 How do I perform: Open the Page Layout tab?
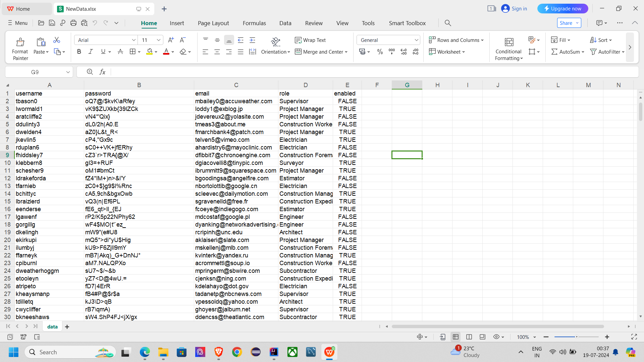click(213, 23)
